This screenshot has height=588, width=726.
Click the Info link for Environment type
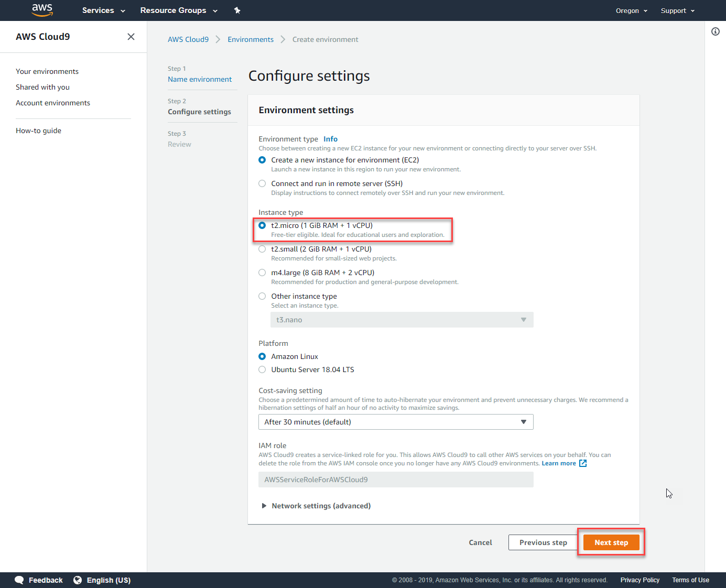point(330,139)
